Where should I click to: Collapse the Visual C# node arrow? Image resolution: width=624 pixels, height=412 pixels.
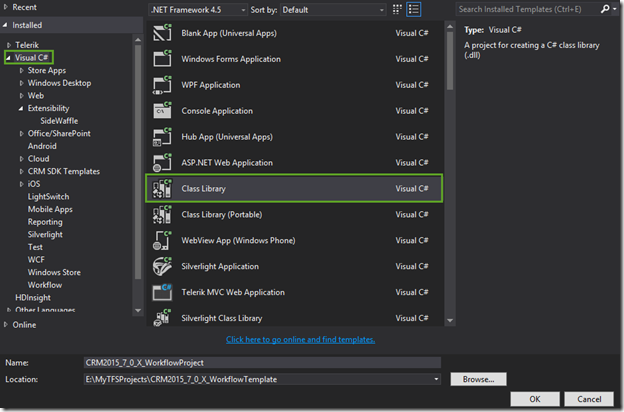click(8, 58)
